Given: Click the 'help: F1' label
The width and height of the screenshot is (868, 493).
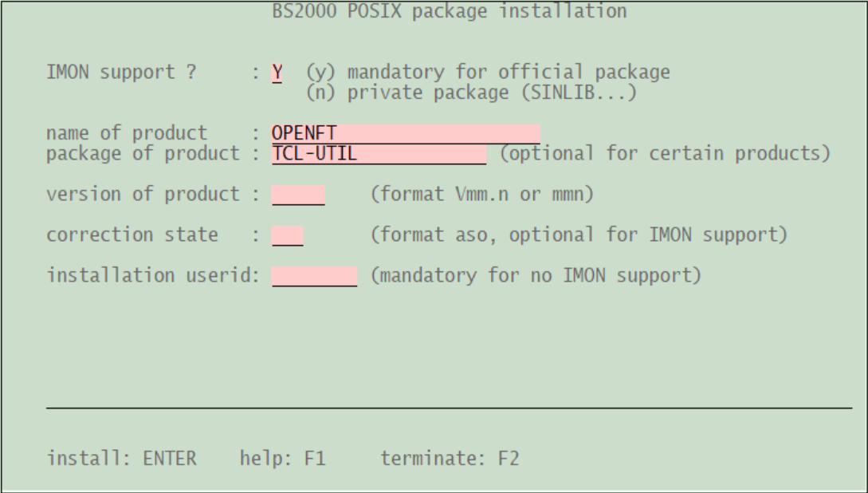Looking at the screenshot, I should click(283, 459).
